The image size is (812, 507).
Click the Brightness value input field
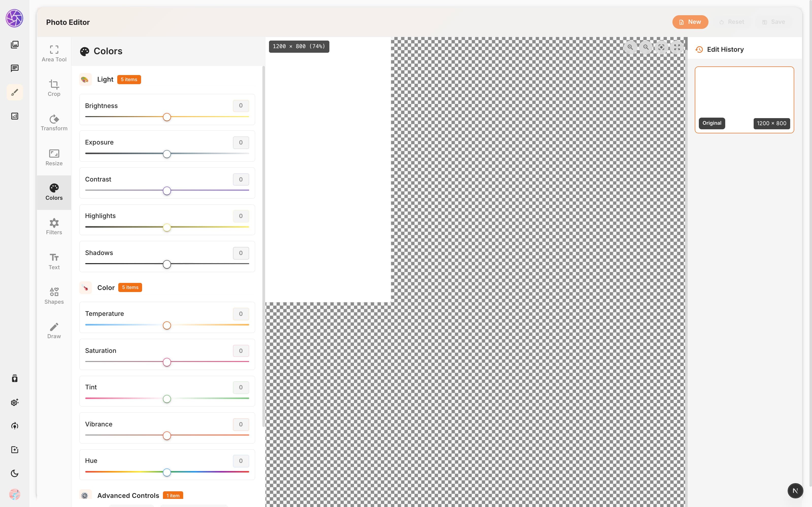pyautogui.click(x=241, y=106)
